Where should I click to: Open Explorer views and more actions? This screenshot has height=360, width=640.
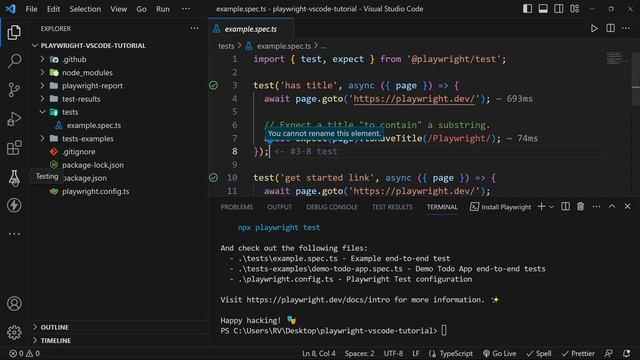pyautogui.click(x=194, y=29)
